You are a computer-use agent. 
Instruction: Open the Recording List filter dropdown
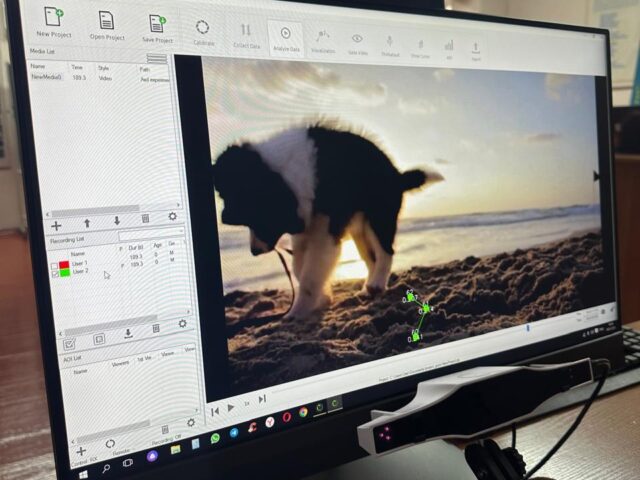pyautogui.click(x=150, y=234)
